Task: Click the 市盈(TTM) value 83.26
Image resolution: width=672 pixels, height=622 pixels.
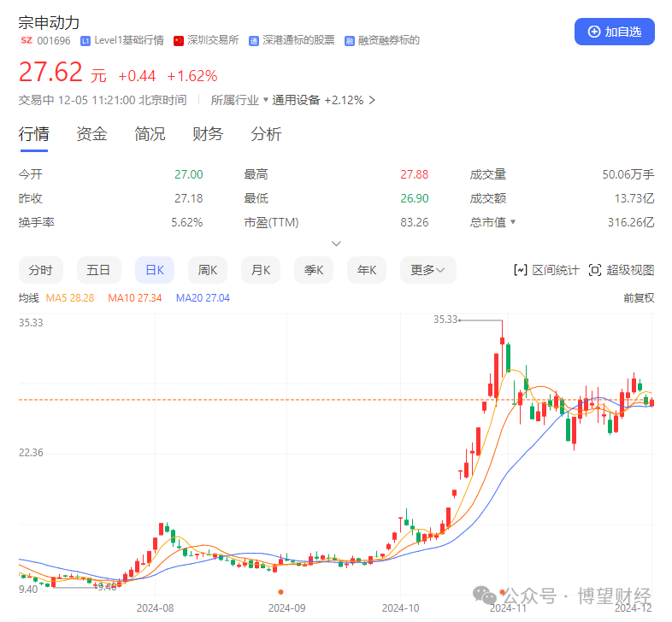Action: click(x=415, y=222)
